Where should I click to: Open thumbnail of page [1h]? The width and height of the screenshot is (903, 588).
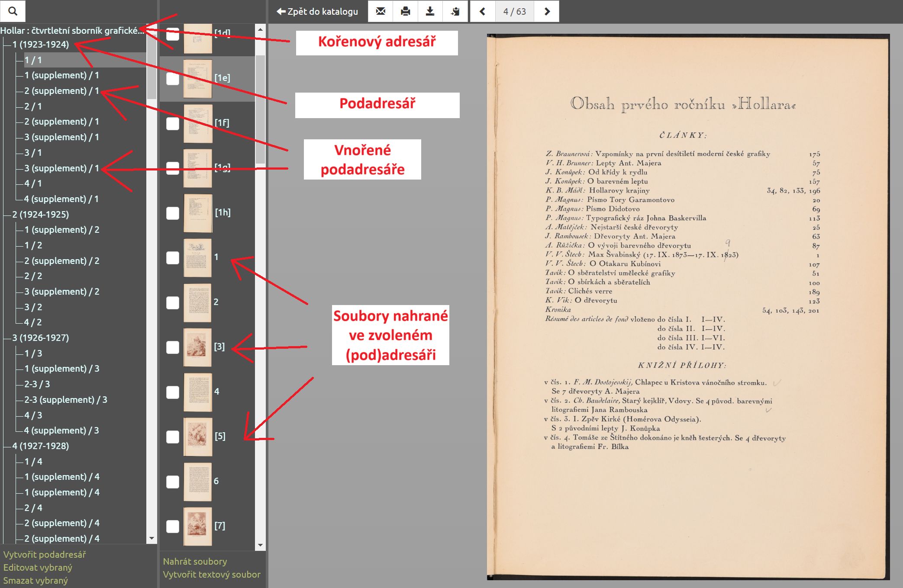(x=198, y=213)
